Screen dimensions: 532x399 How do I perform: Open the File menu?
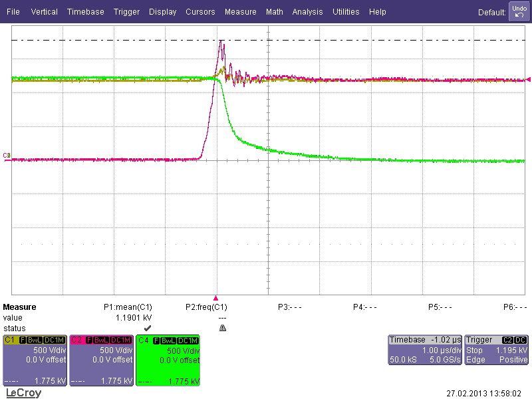pyautogui.click(x=13, y=11)
